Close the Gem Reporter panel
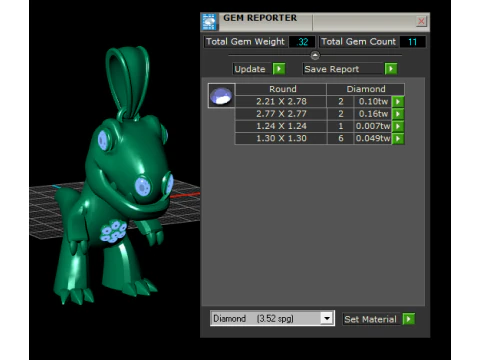The image size is (480, 360). (x=421, y=21)
